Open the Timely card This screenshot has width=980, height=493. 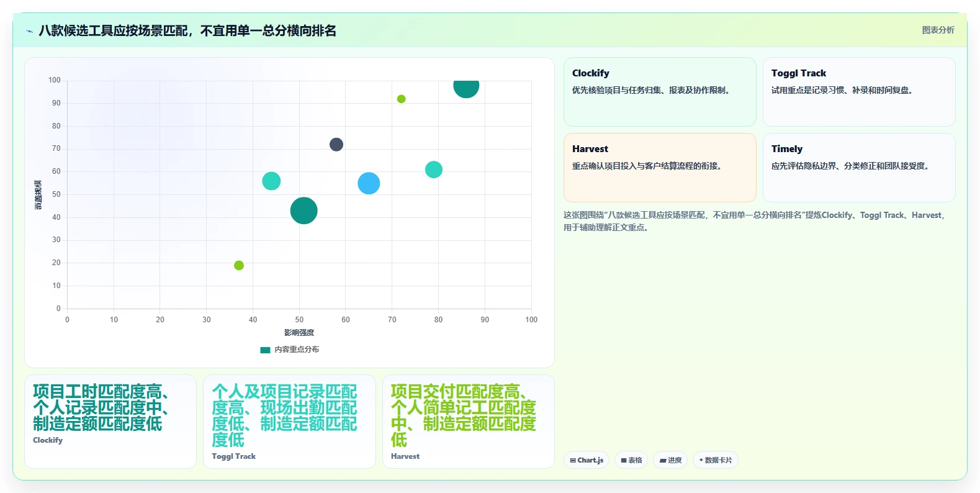pos(859,168)
